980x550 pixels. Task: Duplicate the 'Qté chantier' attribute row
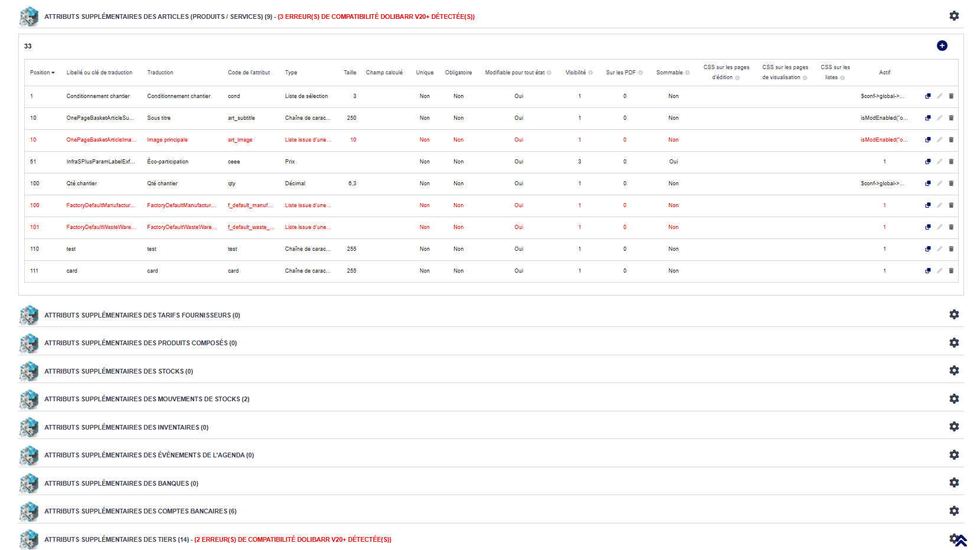[927, 184]
